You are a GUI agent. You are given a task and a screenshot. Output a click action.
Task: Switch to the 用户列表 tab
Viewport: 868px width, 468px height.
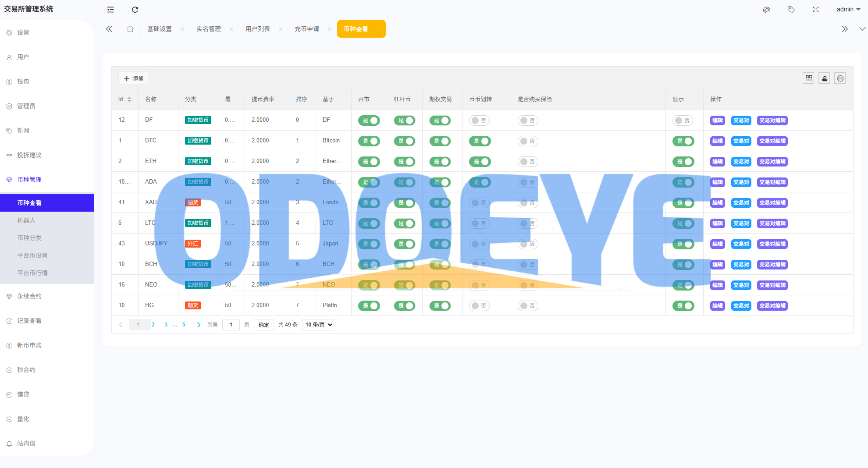pyautogui.click(x=258, y=29)
